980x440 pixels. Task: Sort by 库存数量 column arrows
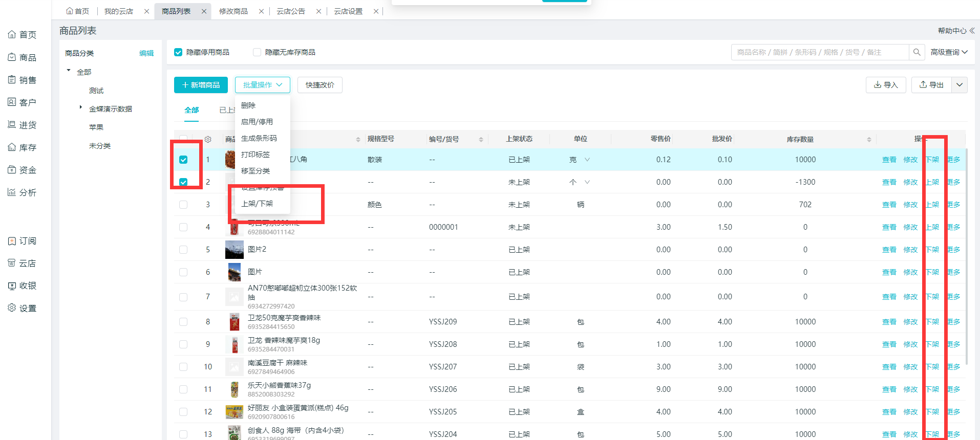point(869,139)
